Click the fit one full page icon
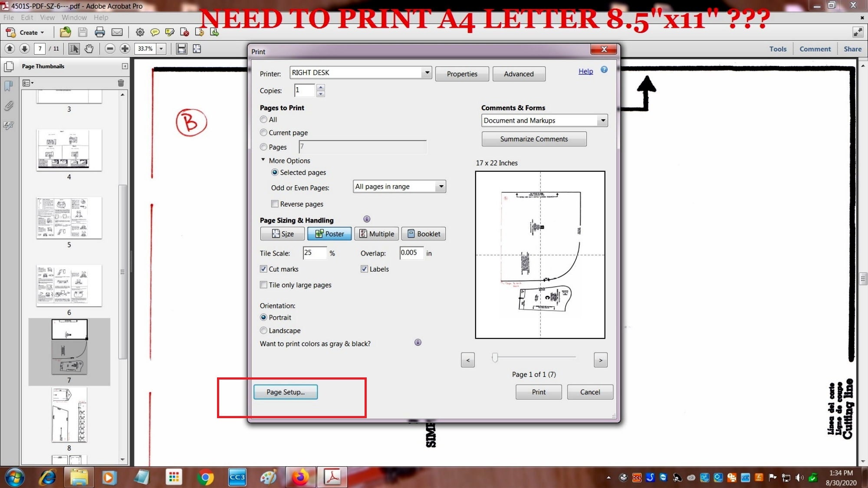Screen dimensions: 868x488 (x=197, y=49)
